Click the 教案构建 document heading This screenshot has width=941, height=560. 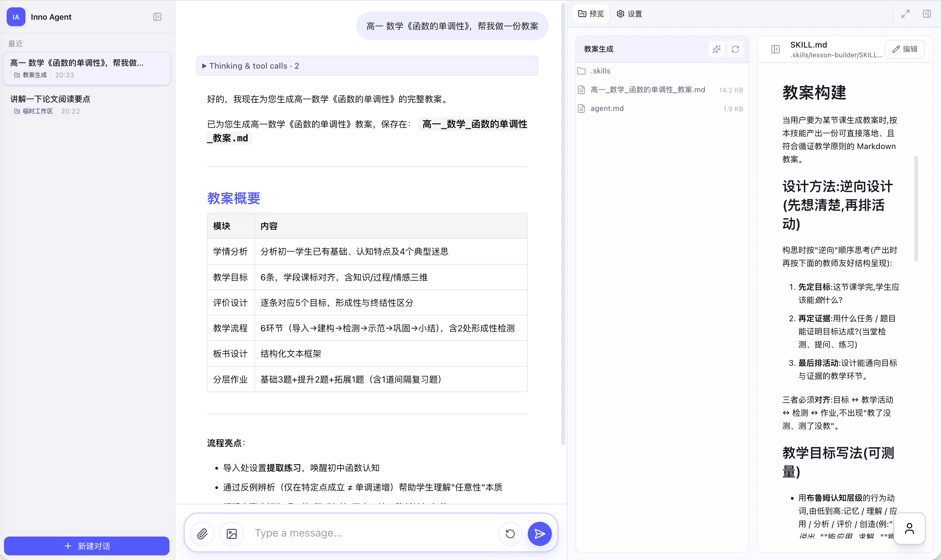point(814,92)
